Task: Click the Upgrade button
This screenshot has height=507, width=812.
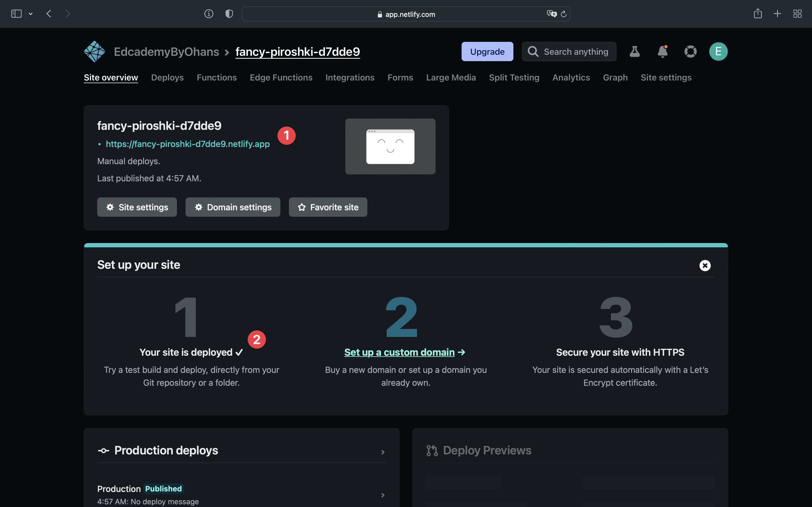Action: coord(487,51)
